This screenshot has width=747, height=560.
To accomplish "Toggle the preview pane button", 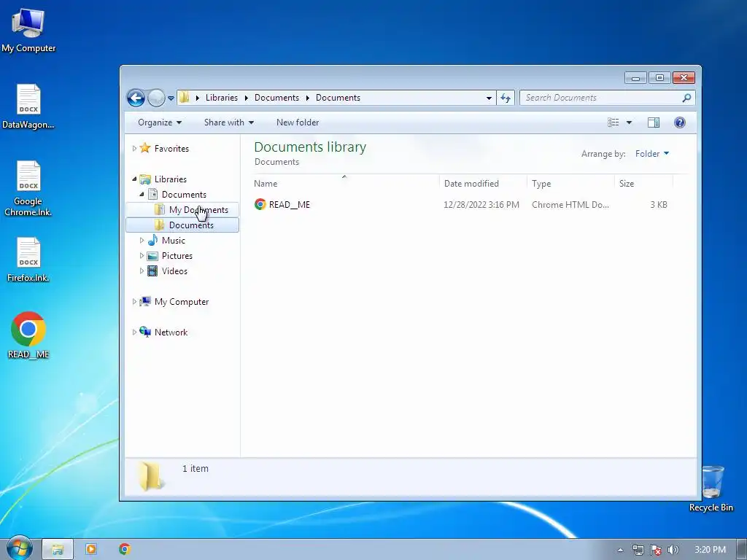I will [654, 122].
